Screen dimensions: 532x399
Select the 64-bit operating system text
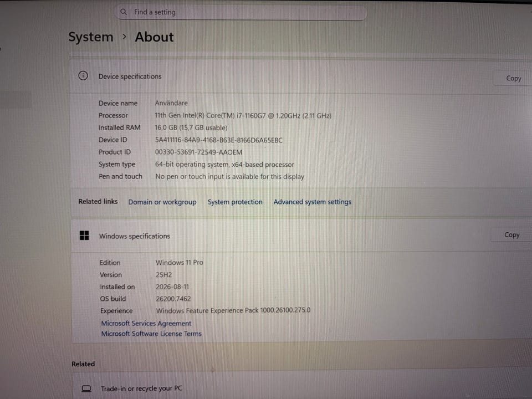pyautogui.click(x=224, y=165)
